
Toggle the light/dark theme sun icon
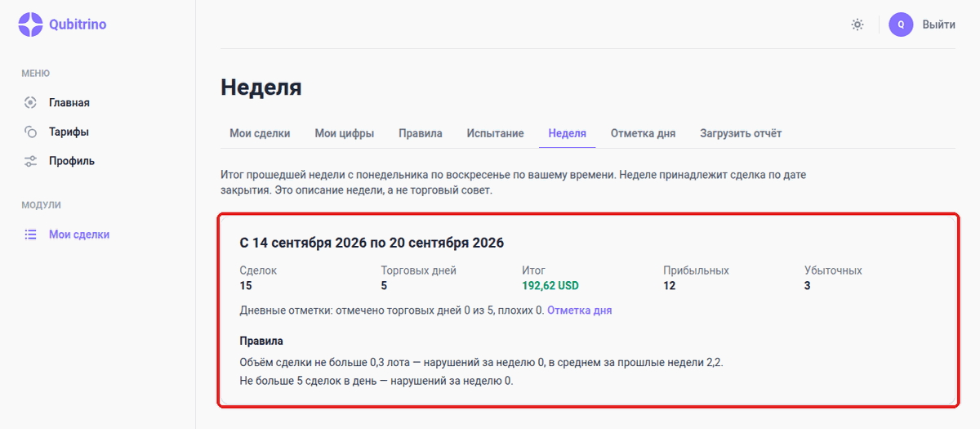click(x=857, y=25)
